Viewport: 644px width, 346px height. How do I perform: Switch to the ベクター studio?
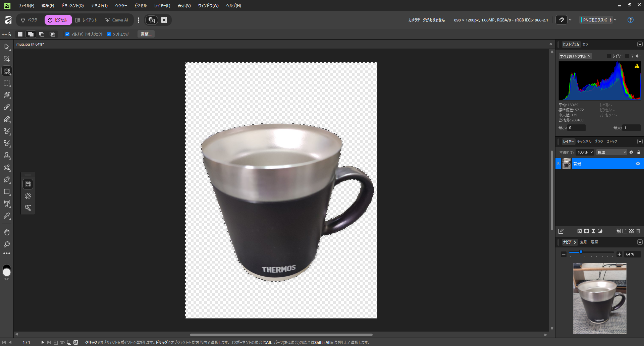(x=30, y=20)
